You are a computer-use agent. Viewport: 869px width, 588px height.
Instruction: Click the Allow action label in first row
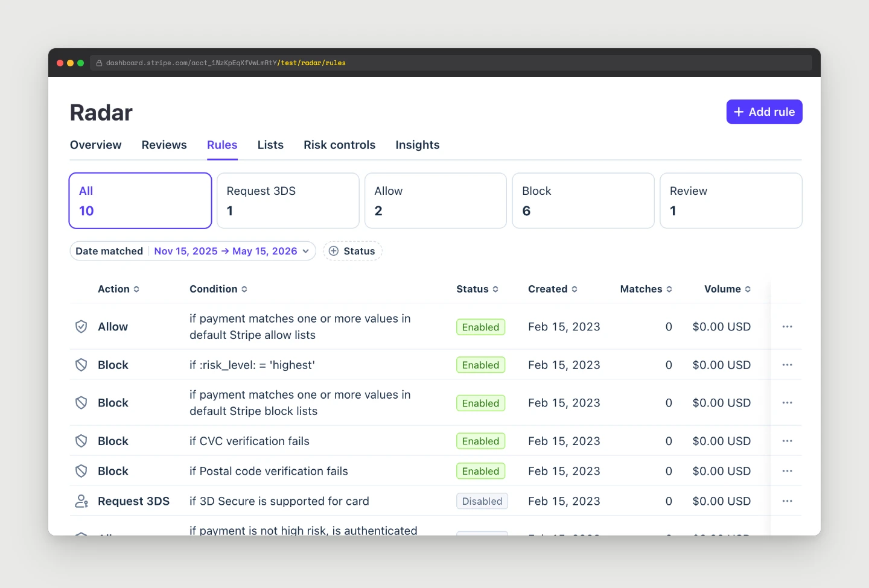pos(113,326)
